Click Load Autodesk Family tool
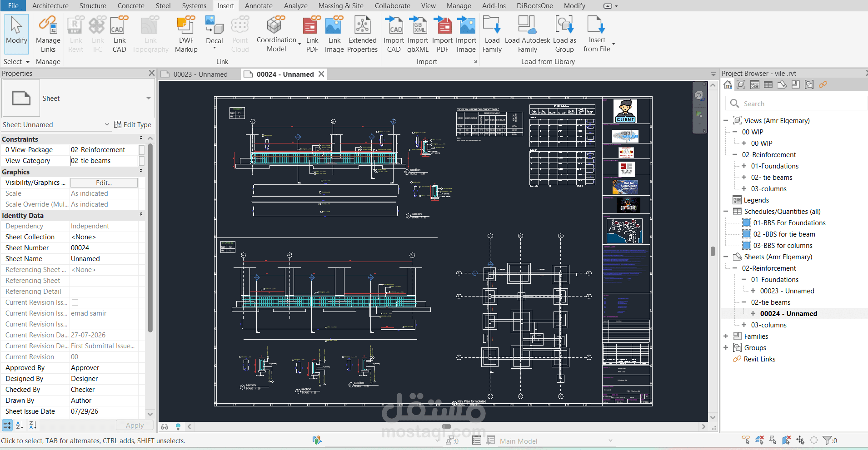The height and width of the screenshot is (450, 868). pos(527,35)
